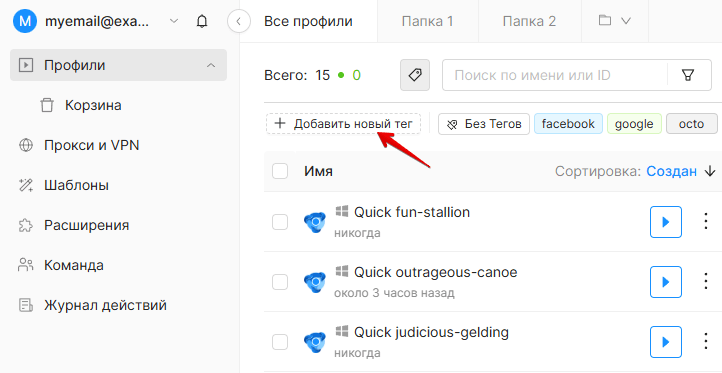Image resolution: width=722 pixels, height=373 pixels.
Task: Tick checkbox for Quick judicious-gelding
Action: [x=280, y=342]
